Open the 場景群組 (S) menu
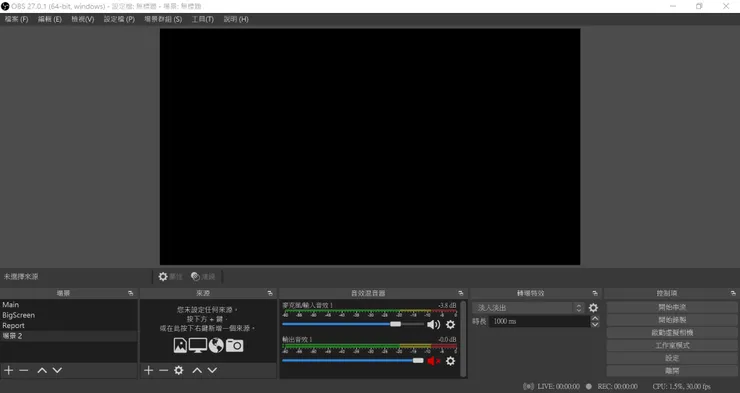The image size is (740, 393). click(163, 19)
